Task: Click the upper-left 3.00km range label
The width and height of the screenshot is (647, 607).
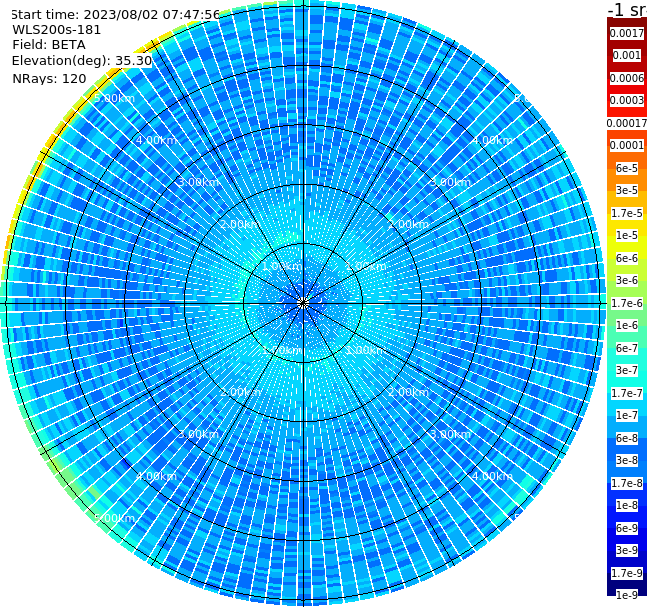Action: click(x=198, y=182)
